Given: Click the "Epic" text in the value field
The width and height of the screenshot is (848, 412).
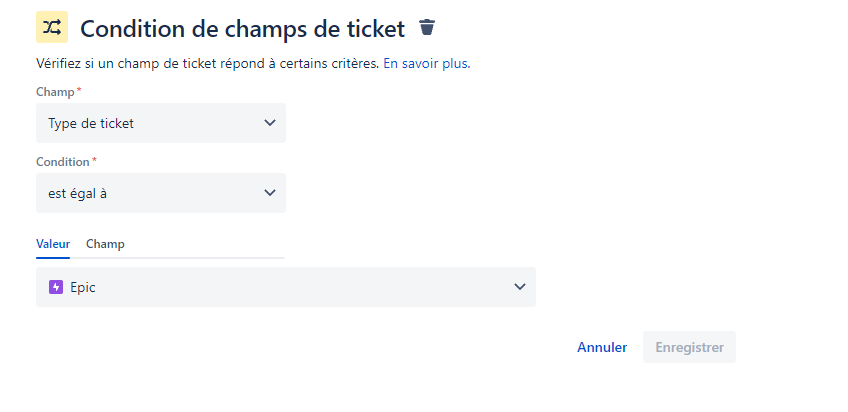Looking at the screenshot, I should click(x=83, y=287).
